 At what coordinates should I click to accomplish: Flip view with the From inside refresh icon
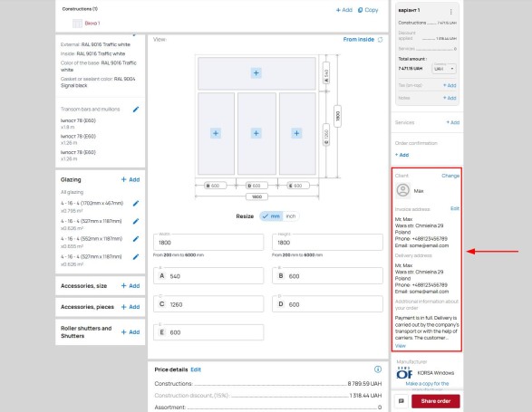381,40
